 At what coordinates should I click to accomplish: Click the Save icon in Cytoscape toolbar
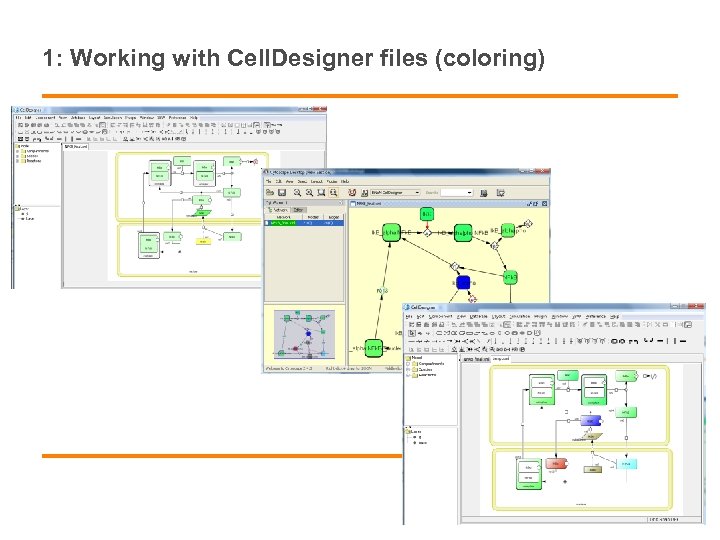(282, 192)
